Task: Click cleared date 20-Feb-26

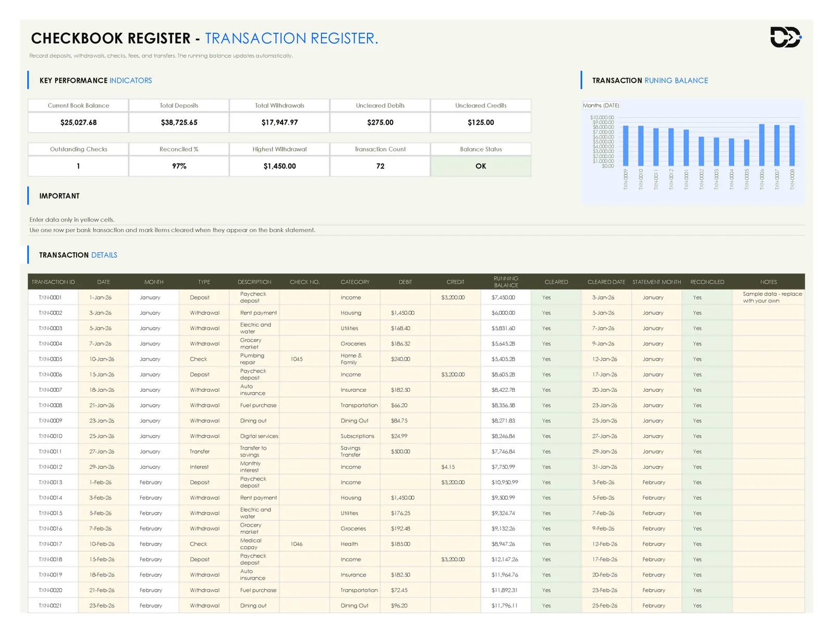Action: (606, 575)
